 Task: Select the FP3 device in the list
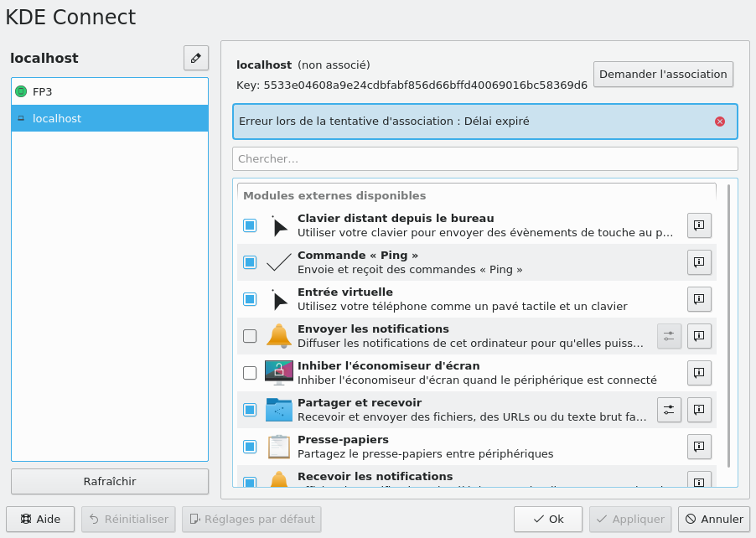110,91
